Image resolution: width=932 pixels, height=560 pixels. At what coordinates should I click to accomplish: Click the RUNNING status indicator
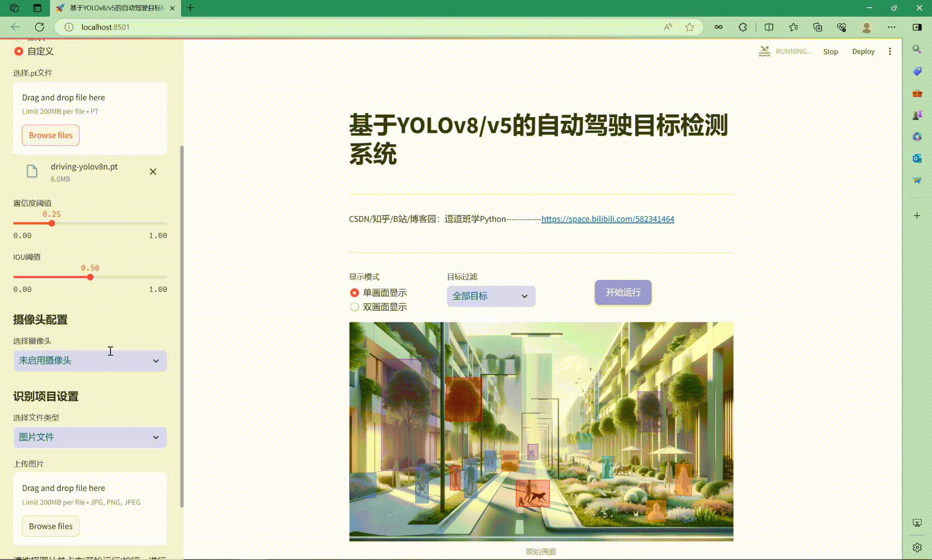(786, 51)
